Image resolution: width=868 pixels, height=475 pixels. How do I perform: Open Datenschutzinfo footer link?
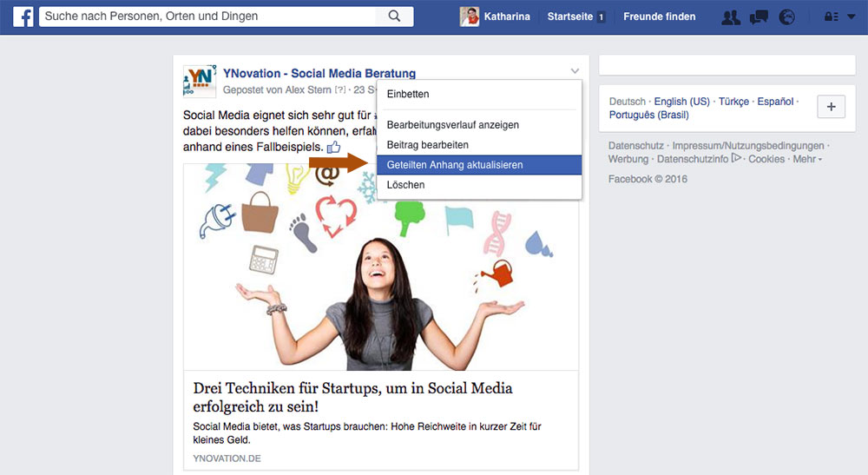(x=693, y=159)
